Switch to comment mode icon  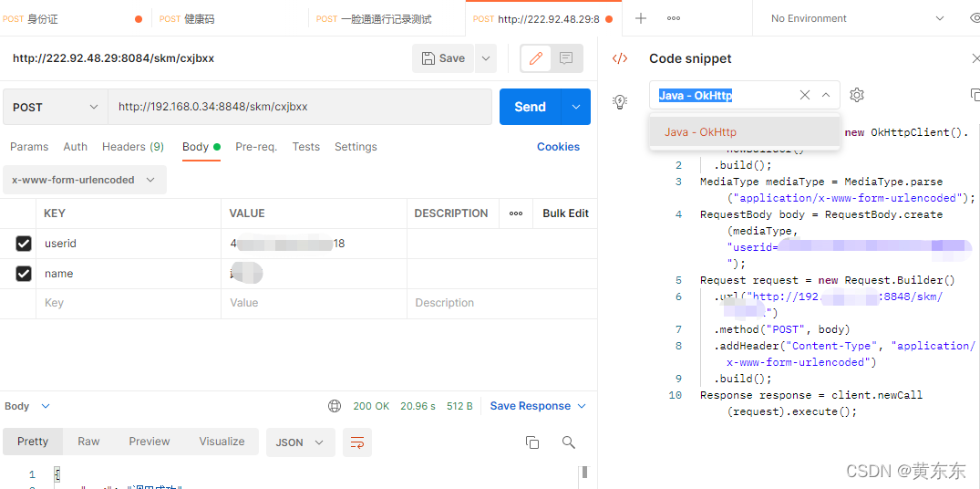coord(566,58)
